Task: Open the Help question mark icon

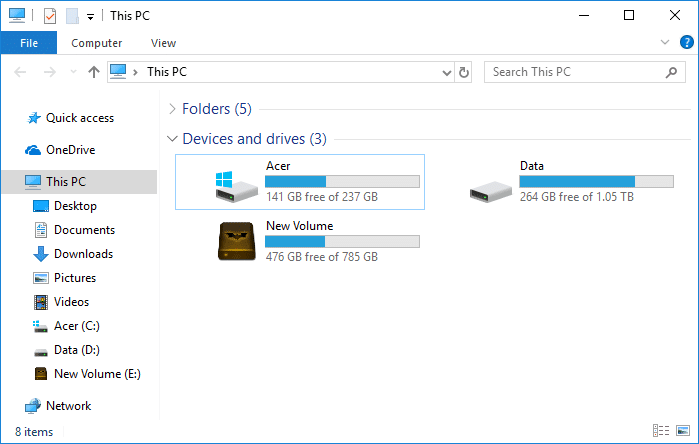Action: 687,43
